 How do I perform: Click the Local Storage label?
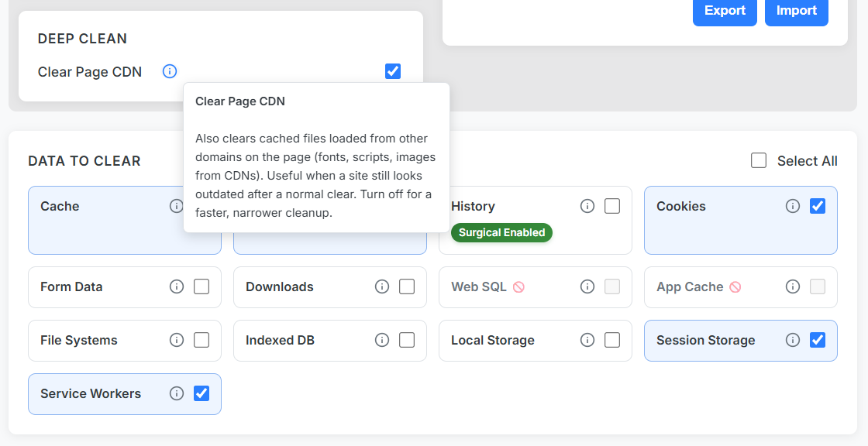click(x=493, y=341)
